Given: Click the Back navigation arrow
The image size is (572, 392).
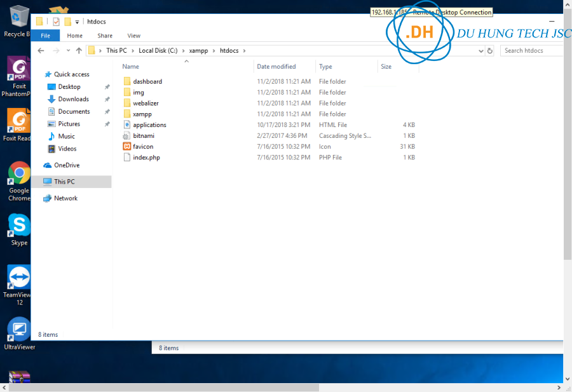Looking at the screenshot, I should pos(40,51).
